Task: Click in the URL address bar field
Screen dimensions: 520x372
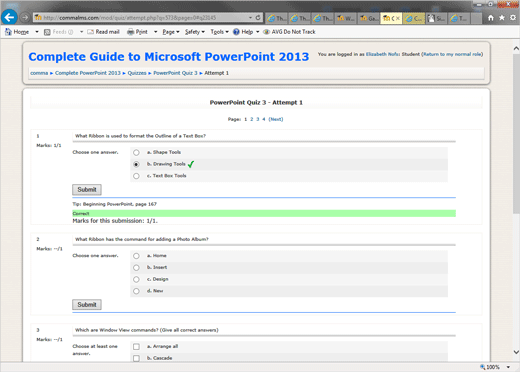Action: [x=147, y=17]
